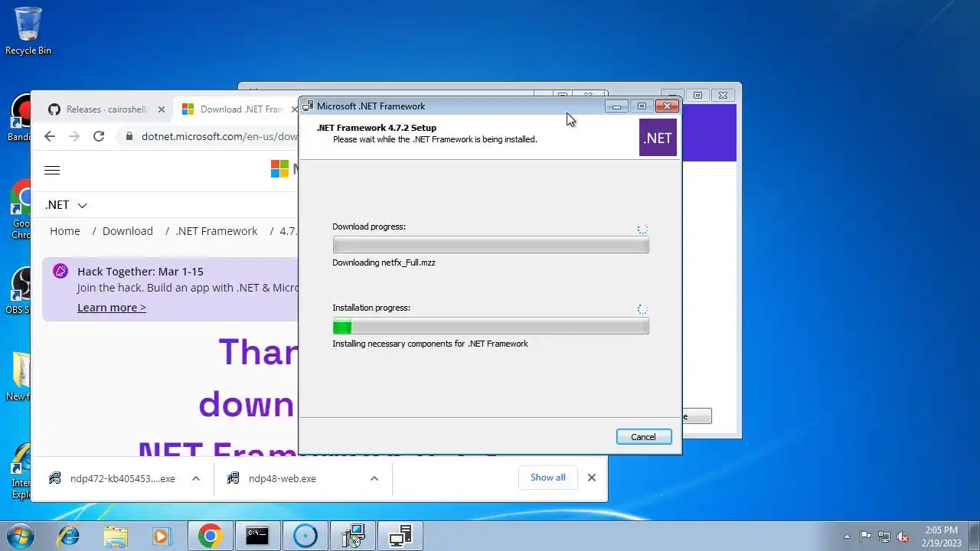The width and height of the screenshot is (980, 551).
Task: Switch to Releases cairoshell Chrome tab
Action: tap(107, 109)
